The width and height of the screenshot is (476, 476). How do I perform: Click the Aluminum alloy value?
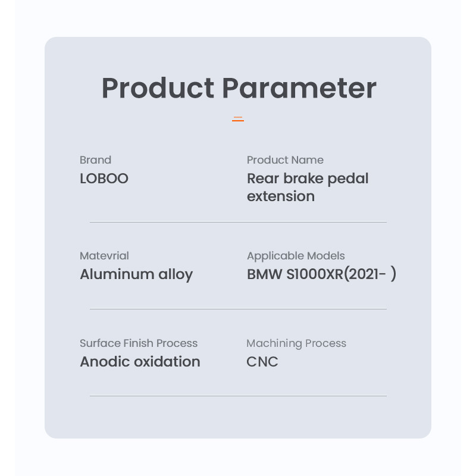136,274
